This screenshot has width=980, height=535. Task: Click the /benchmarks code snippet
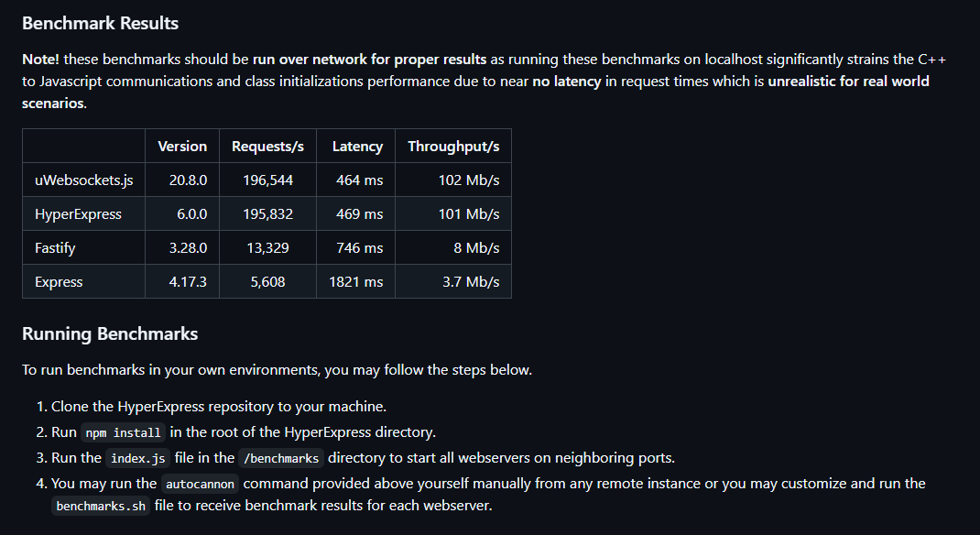tap(281, 458)
